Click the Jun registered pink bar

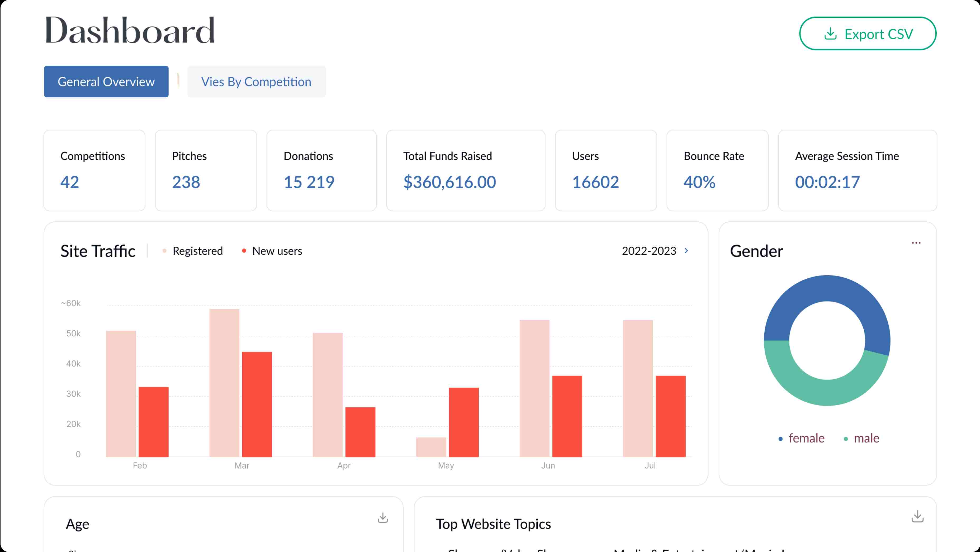point(534,388)
